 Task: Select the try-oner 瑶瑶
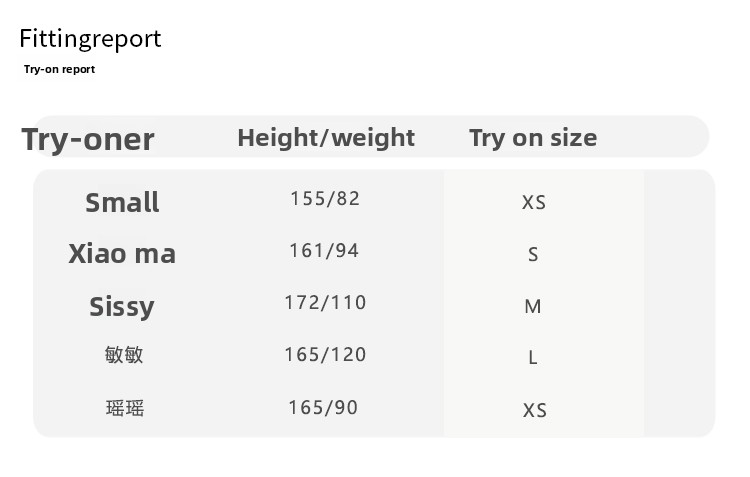[x=124, y=407]
